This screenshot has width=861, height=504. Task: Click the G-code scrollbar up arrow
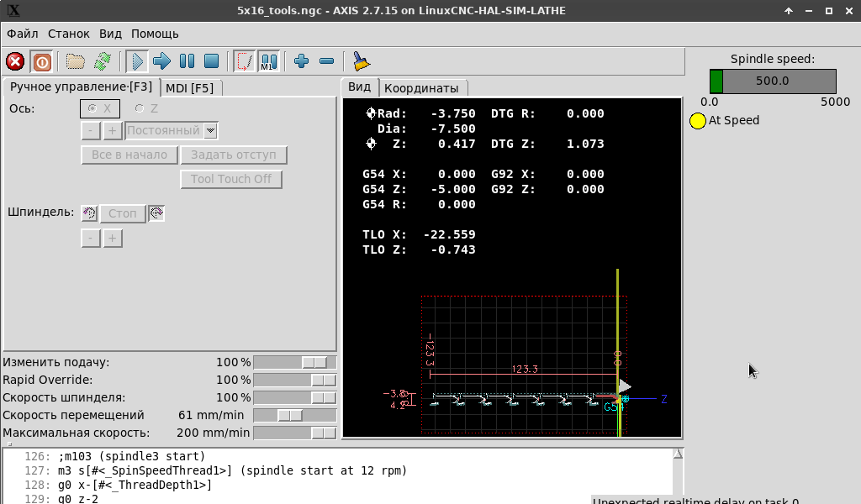[x=679, y=454]
